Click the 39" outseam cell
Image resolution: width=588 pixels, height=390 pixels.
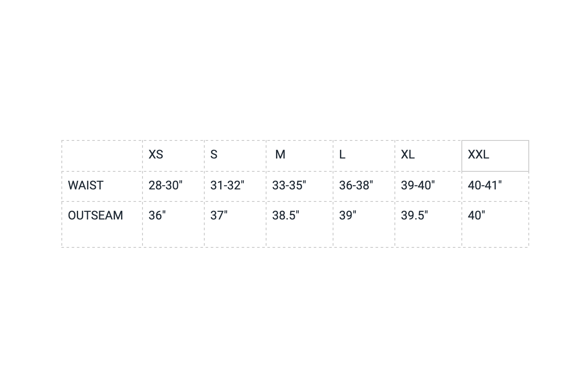[x=364, y=224]
